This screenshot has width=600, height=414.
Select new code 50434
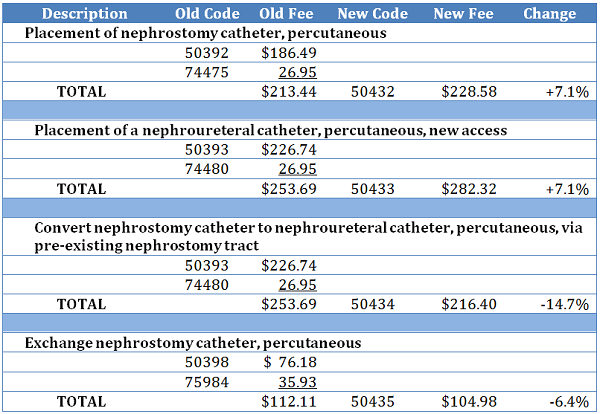pos(373,304)
